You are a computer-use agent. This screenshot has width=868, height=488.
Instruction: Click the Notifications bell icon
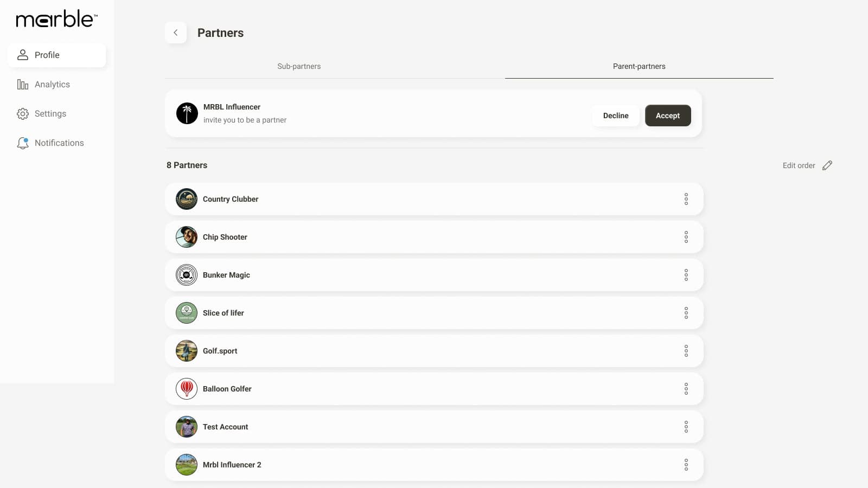click(23, 143)
